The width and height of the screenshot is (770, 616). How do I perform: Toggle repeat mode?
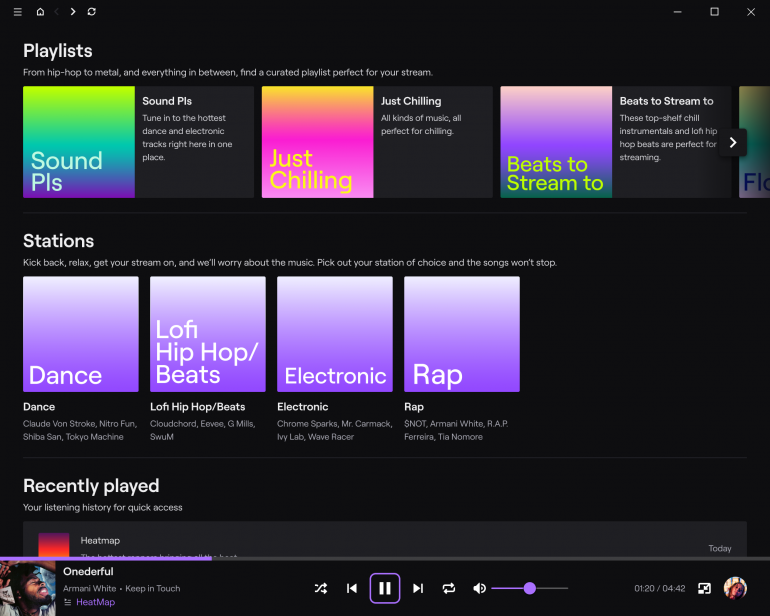(449, 589)
